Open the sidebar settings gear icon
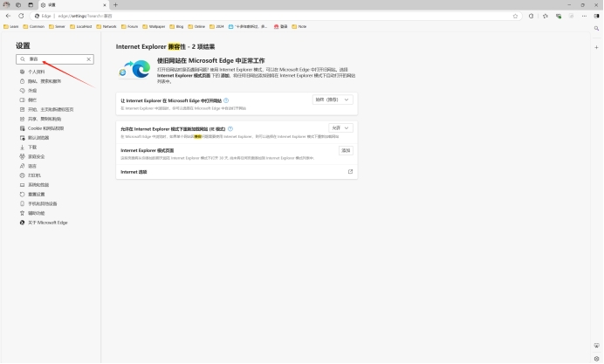604x364 pixels. click(597, 358)
